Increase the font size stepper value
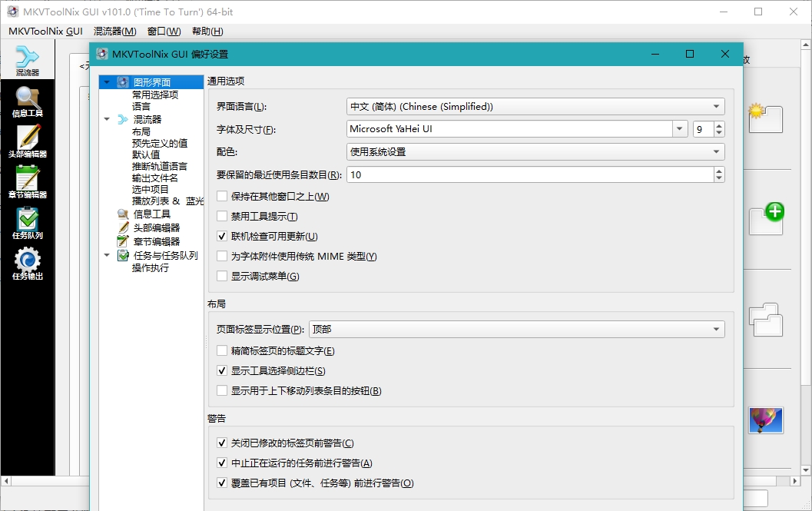812x511 pixels. tap(719, 125)
